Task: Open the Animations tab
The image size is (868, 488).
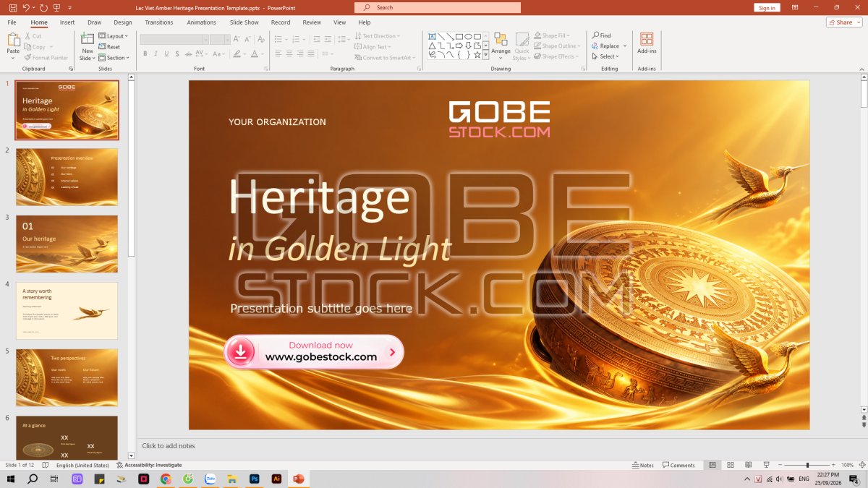Action: pos(202,22)
